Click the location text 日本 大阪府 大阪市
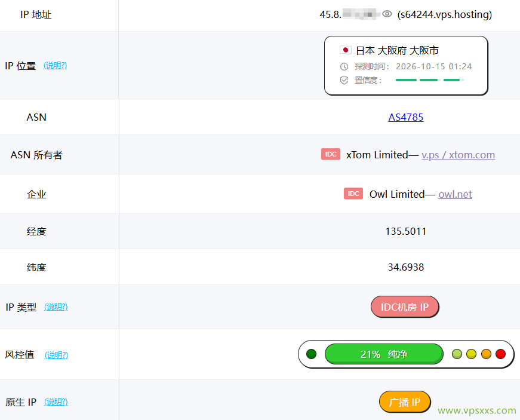The height and width of the screenshot is (420, 520). tap(397, 50)
